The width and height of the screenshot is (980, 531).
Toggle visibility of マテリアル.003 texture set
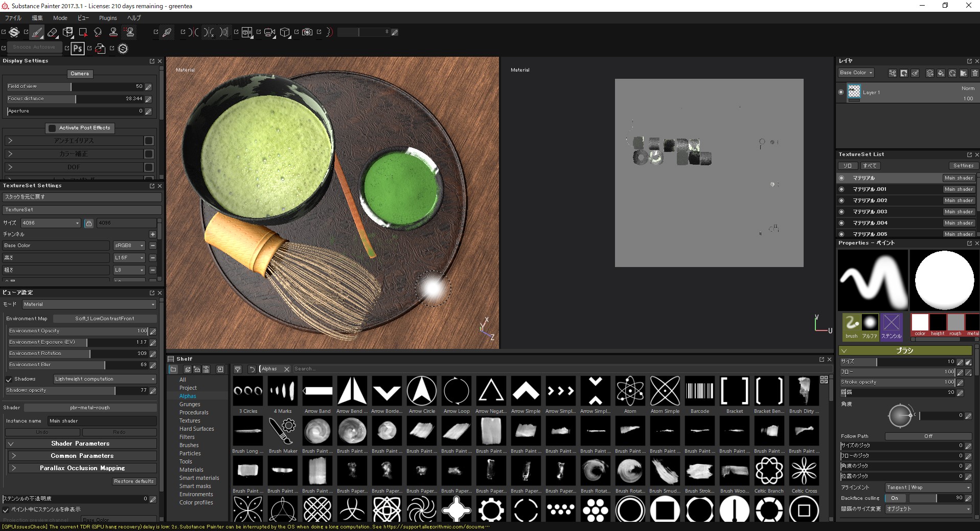[x=841, y=212]
